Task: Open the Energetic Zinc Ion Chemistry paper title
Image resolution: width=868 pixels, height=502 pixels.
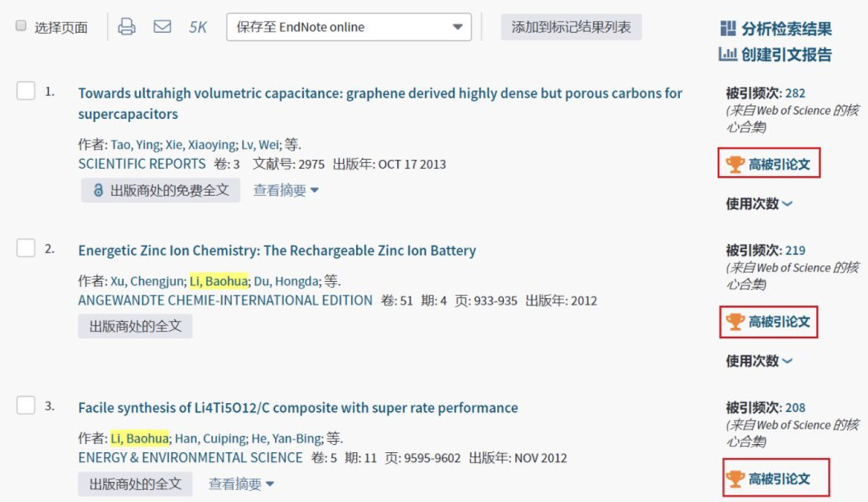Action: pyautogui.click(x=276, y=251)
